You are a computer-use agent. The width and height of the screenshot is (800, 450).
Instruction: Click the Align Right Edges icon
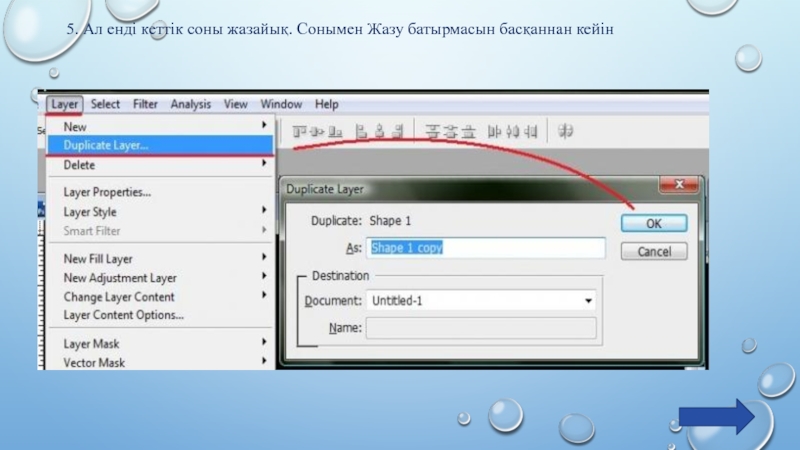pos(398,130)
